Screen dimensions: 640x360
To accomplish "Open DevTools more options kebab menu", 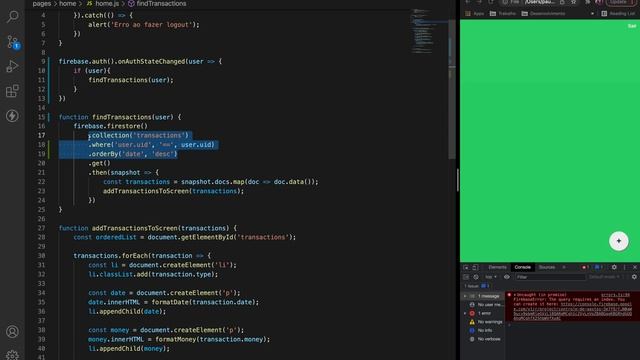I will click(624, 267).
